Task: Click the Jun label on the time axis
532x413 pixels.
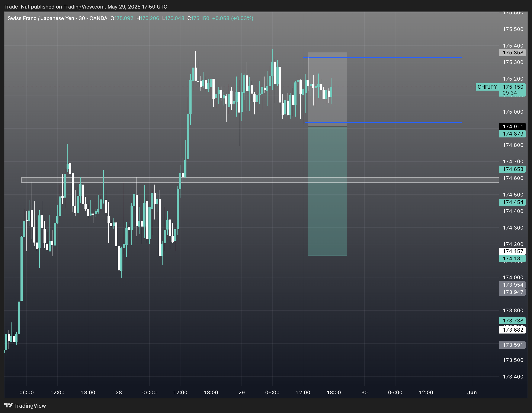Action: click(472, 393)
